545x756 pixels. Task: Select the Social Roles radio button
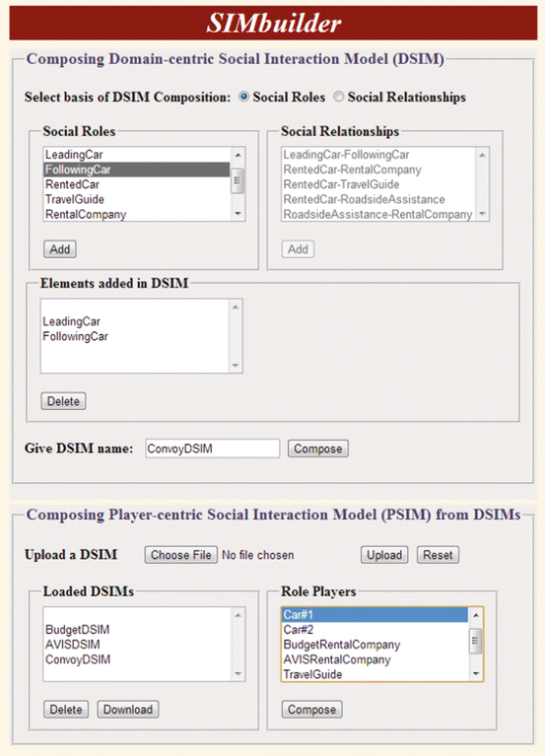click(244, 97)
